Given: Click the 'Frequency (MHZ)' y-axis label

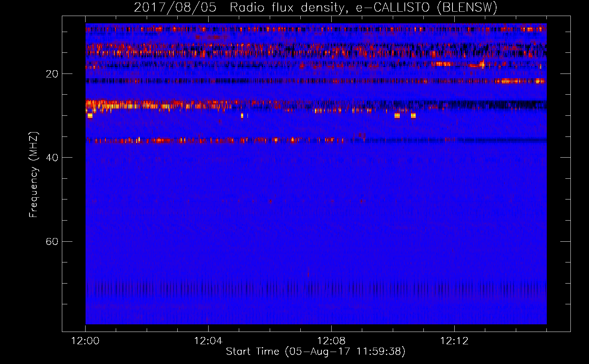Looking at the screenshot, I should pyautogui.click(x=33, y=175).
